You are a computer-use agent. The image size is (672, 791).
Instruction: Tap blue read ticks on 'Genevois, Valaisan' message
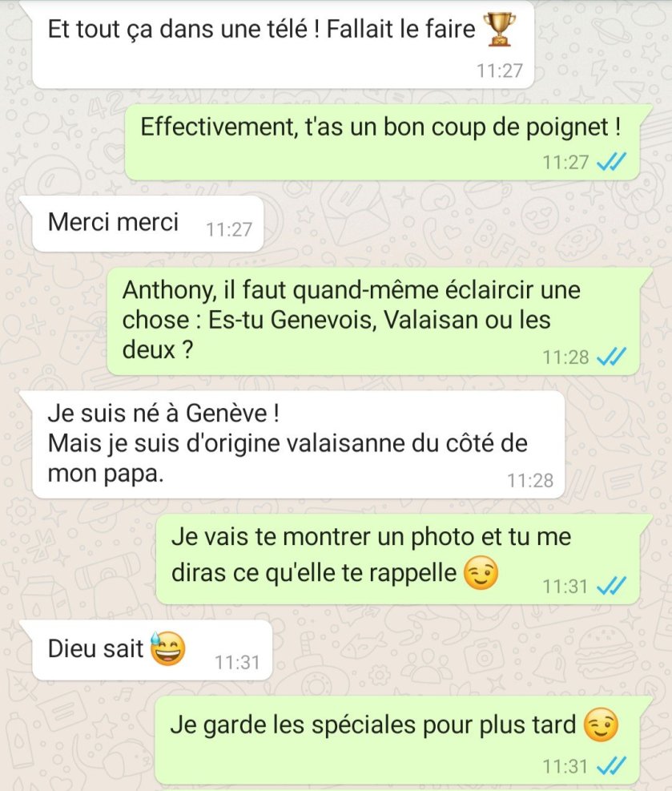tap(611, 357)
